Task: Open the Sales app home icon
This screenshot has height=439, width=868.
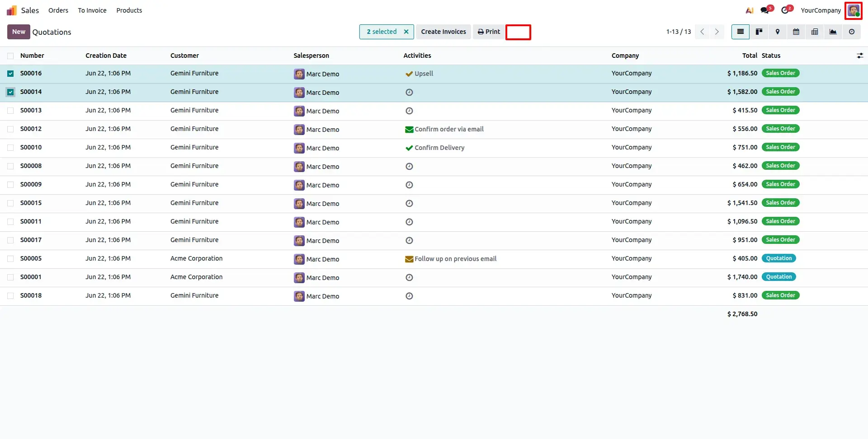Action: coord(11,10)
